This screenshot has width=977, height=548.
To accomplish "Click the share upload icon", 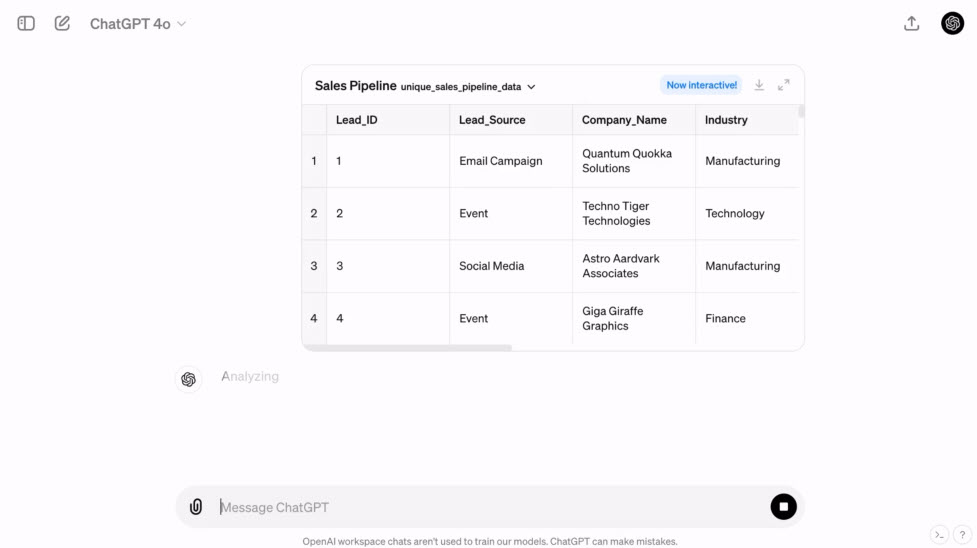I will point(912,24).
